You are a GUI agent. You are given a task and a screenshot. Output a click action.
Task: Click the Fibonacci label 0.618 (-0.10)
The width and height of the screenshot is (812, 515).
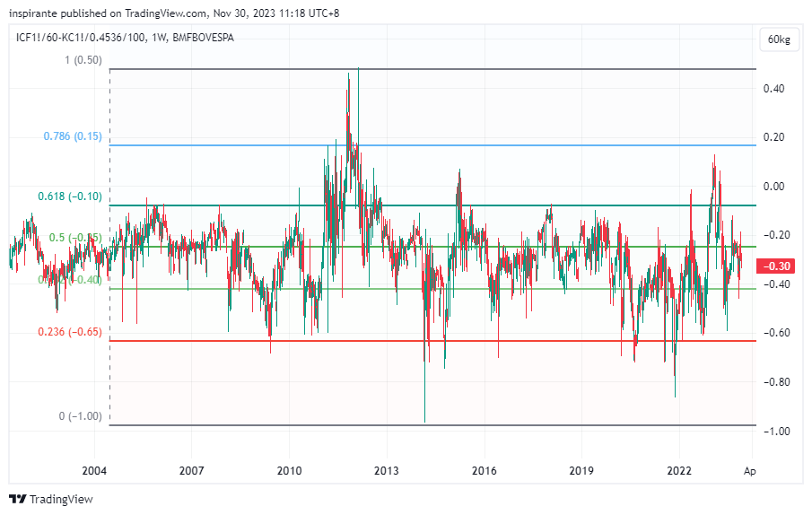click(70, 196)
